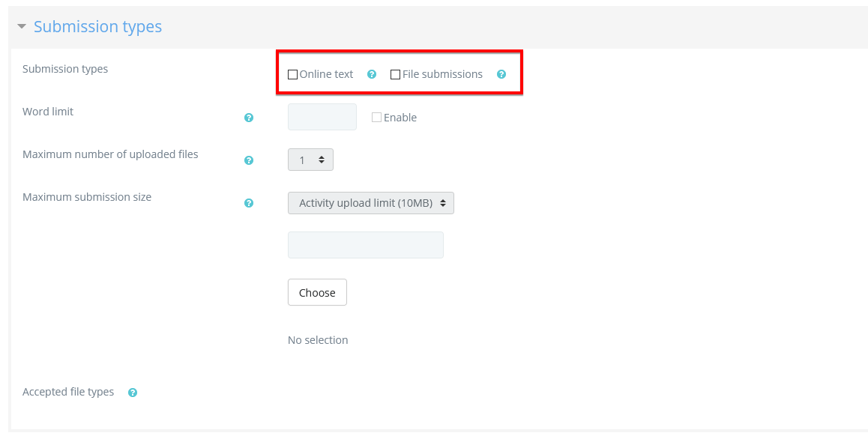Click the 'No selection' text

pos(318,340)
